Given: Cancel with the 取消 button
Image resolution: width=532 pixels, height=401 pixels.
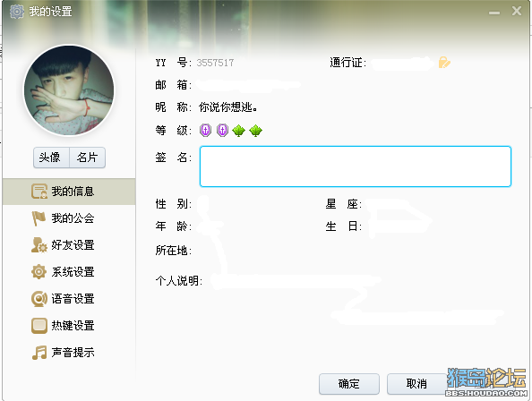Looking at the screenshot, I should 416,384.
